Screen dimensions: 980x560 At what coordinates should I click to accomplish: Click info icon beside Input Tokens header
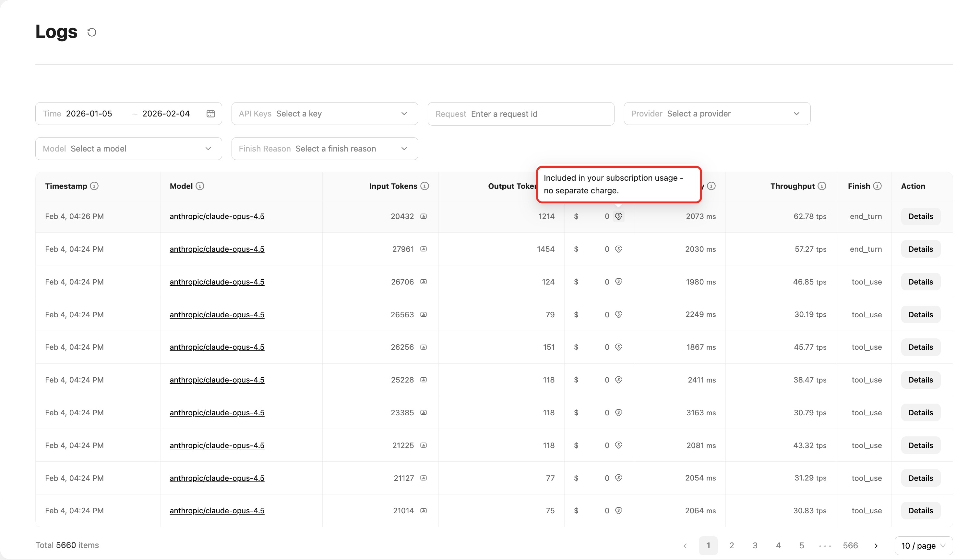(x=425, y=186)
